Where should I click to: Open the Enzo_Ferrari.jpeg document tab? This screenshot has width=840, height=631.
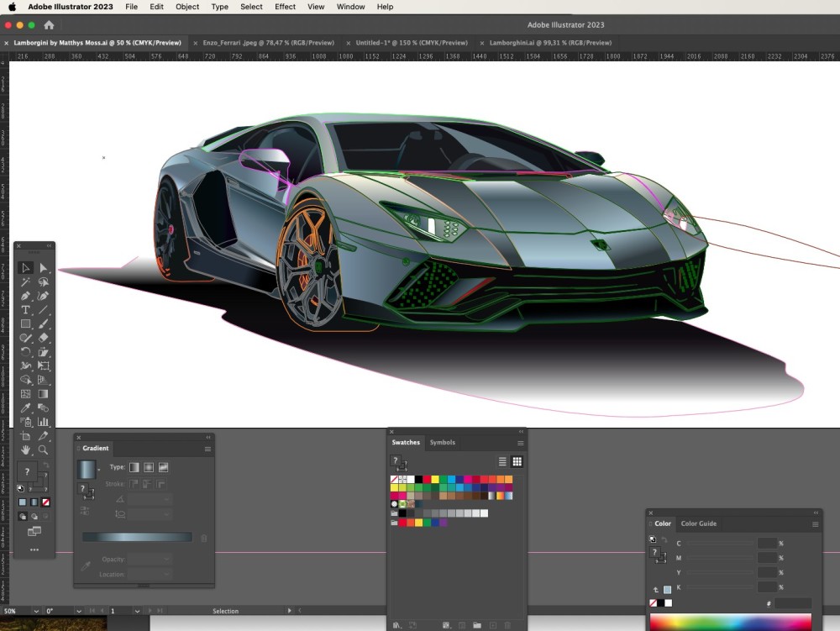(x=267, y=42)
